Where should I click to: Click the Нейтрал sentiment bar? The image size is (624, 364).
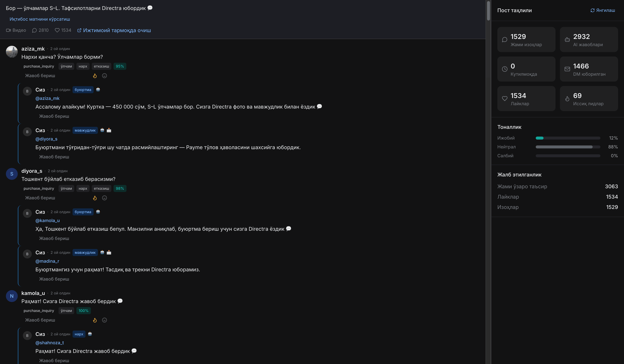pyautogui.click(x=568, y=147)
